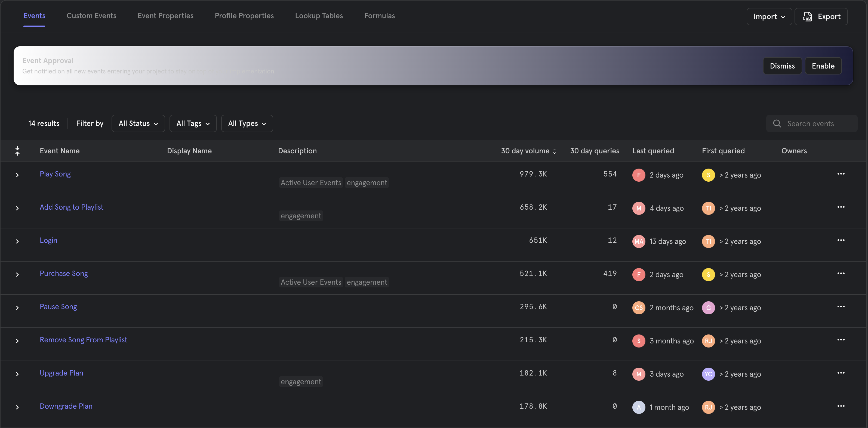868x428 pixels.
Task: Click the collapse all rows icon
Action: click(17, 151)
